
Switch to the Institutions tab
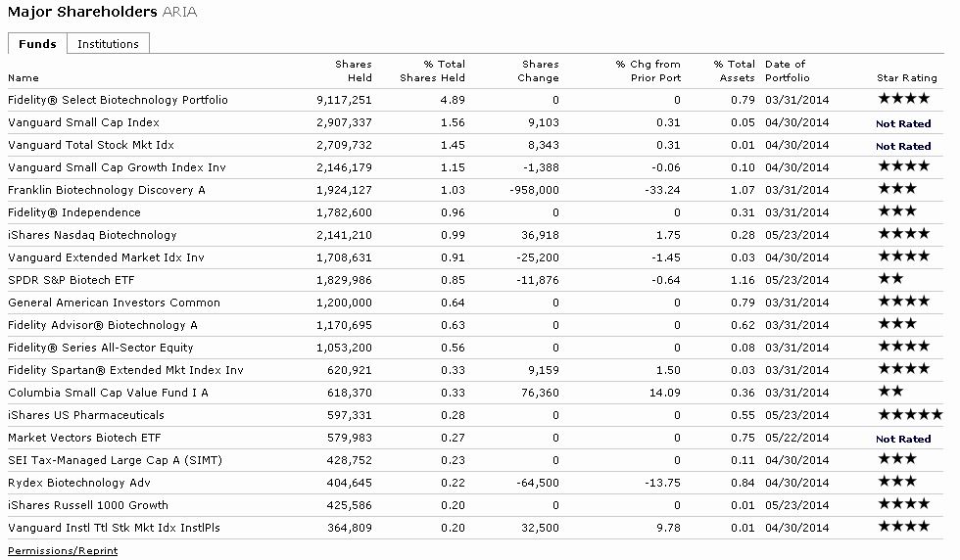pyautogui.click(x=108, y=44)
